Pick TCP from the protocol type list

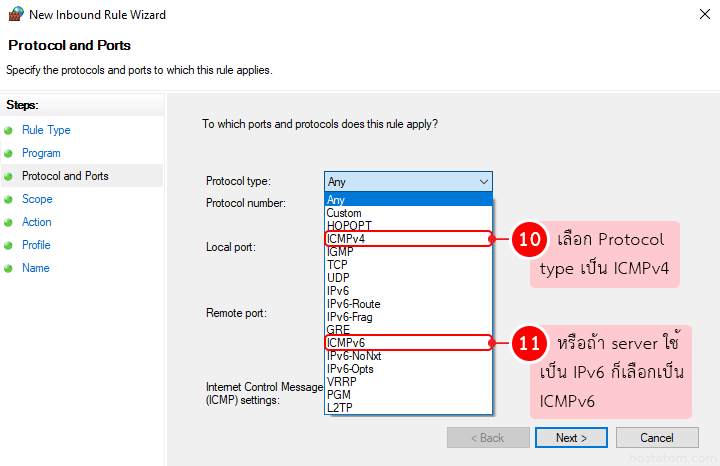pyautogui.click(x=337, y=265)
